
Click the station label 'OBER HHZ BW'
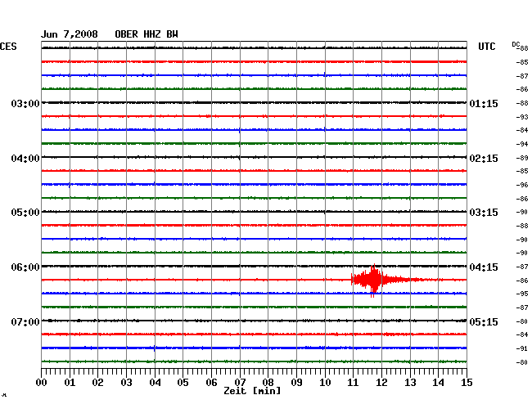pyautogui.click(x=147, y=34)
